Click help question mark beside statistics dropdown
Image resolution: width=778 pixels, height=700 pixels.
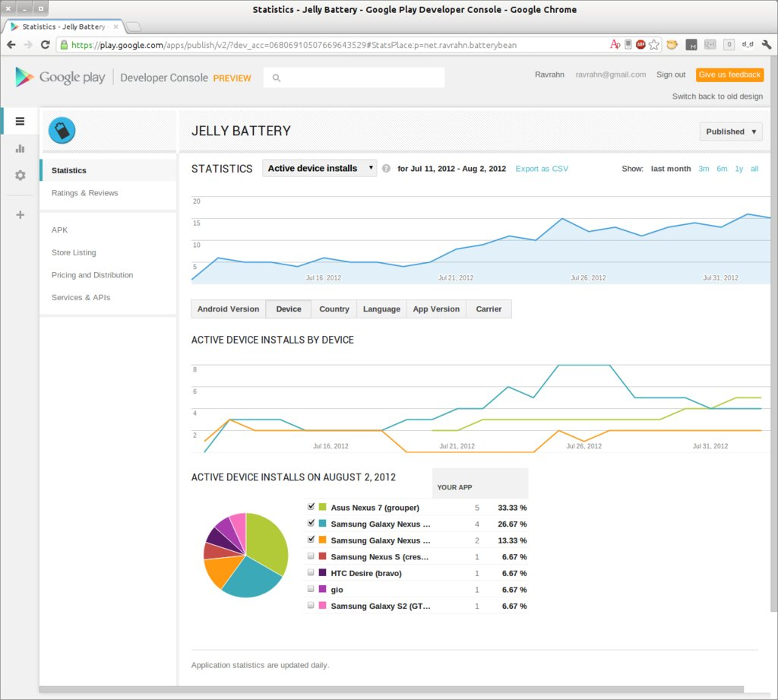coord(386,169)
